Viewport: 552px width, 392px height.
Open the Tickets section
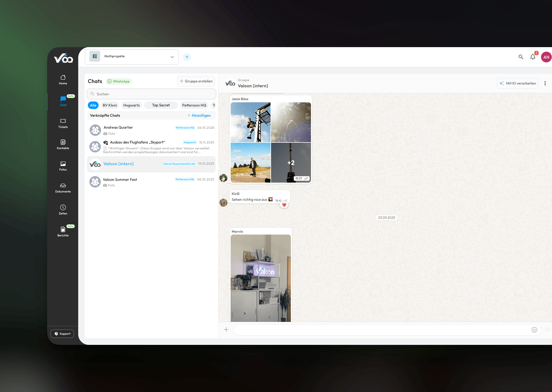[x=63, y=123]
